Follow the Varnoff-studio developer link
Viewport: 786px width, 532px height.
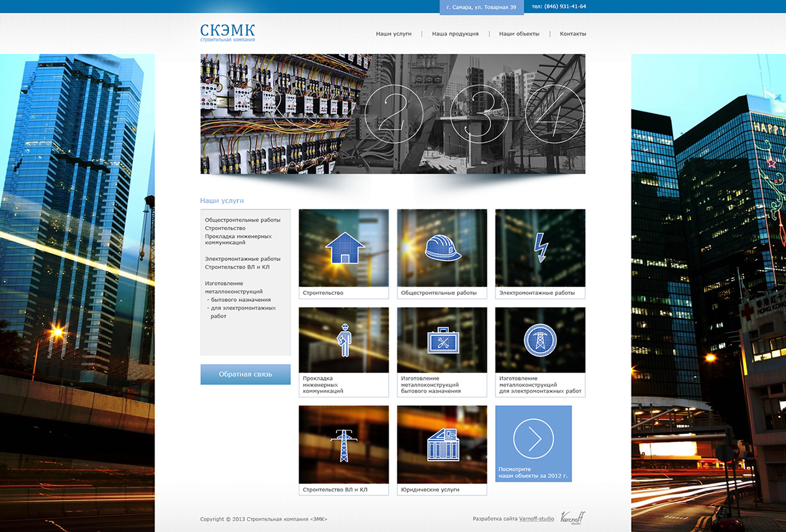click(x=536, y=519)
